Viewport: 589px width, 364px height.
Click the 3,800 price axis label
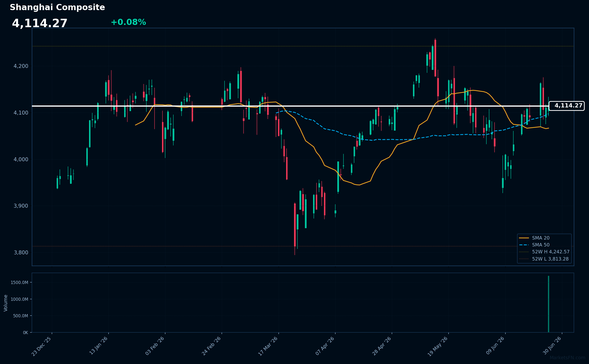coord(21,253)
